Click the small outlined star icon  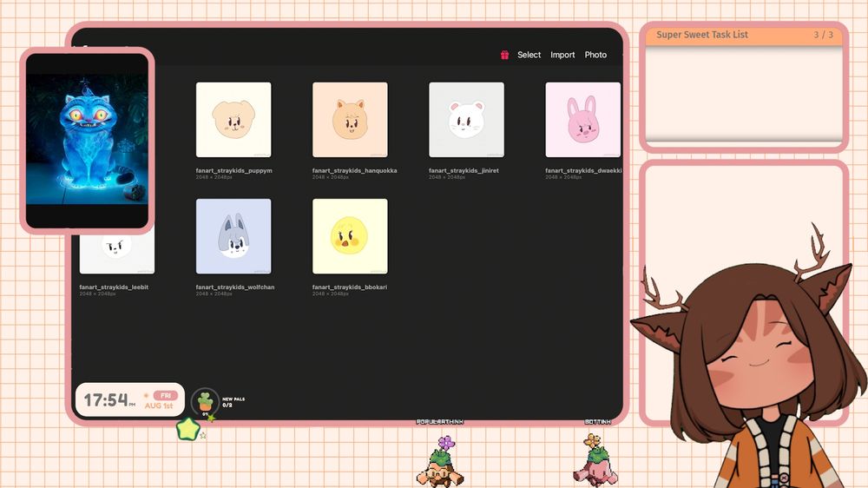click(203, 436)
